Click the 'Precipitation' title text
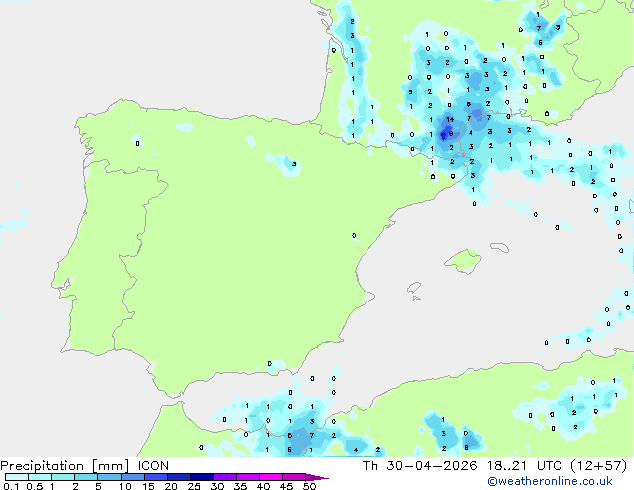The height and width of the screenshot is (490, 634). pos(42,466)
